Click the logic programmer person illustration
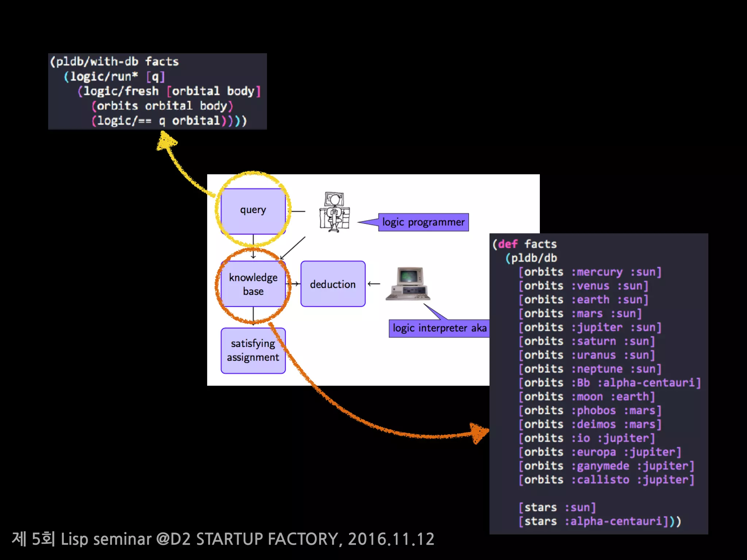The width and height of the screenshot is (747, 560). pyautogui.click(x=334, y=212)
